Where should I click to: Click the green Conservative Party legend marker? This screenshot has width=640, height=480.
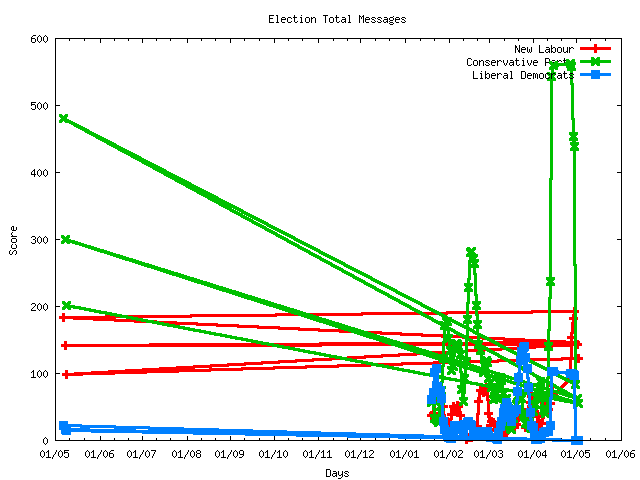tap(594, 62)
